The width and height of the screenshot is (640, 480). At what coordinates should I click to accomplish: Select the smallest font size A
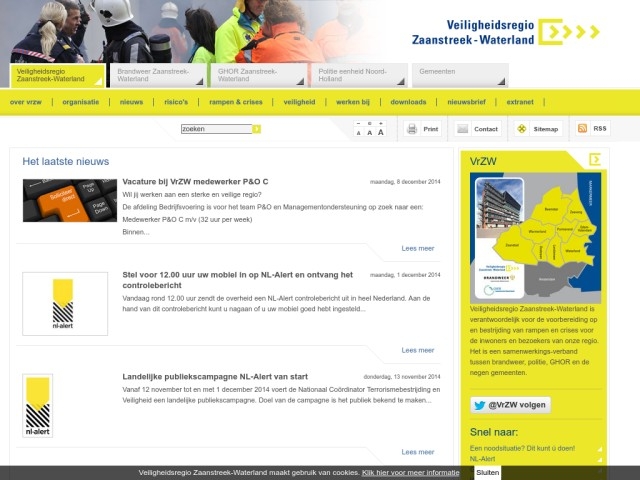pos(359,132)
